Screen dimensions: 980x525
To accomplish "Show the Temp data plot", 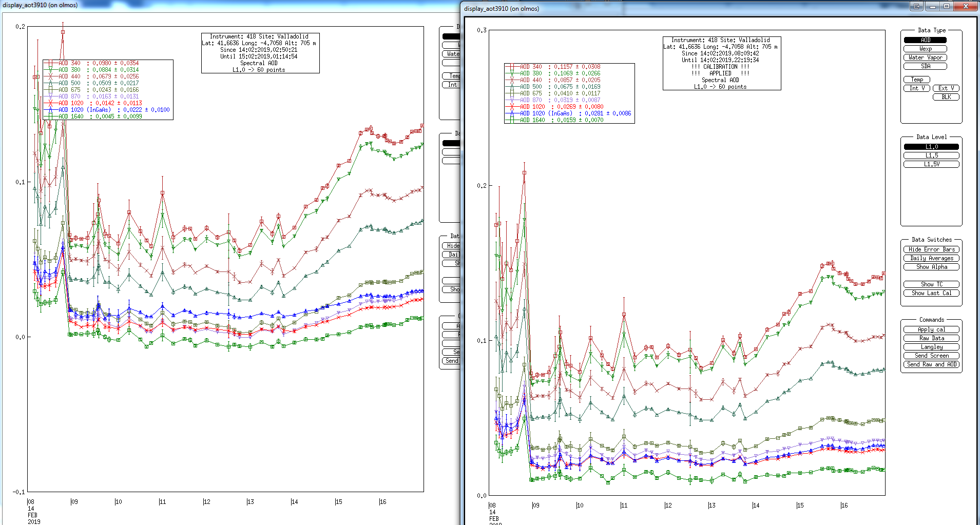I will click(x=917, y=80).
